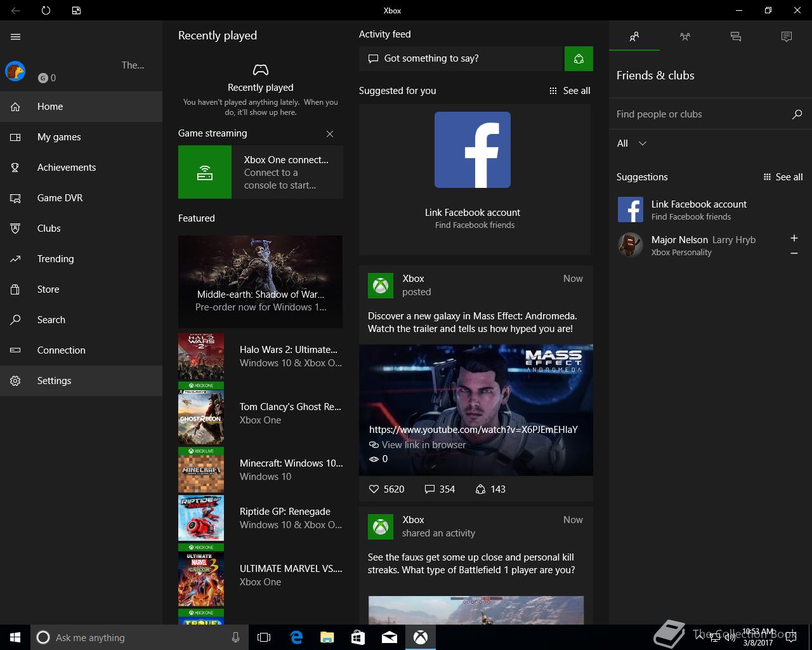The width and height of the screenshot is (812, 650).
Task: Open the Store from sidebar
Action: click(x=81, y=289)
